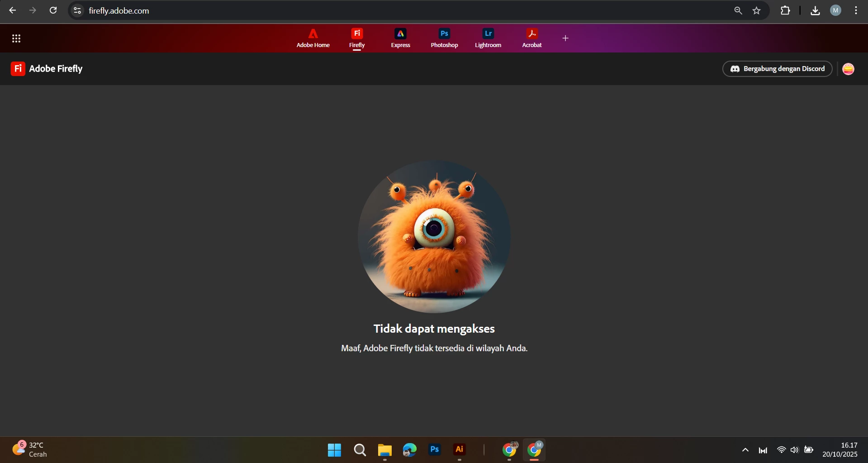Open the Chrome profile M avatar

pos(835,10)
